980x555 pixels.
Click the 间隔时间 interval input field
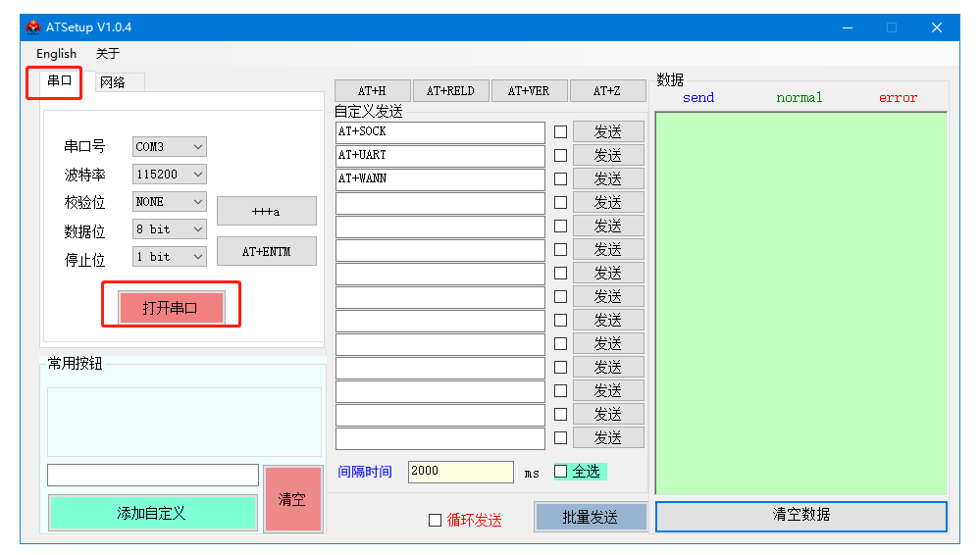tap(460, 472)
